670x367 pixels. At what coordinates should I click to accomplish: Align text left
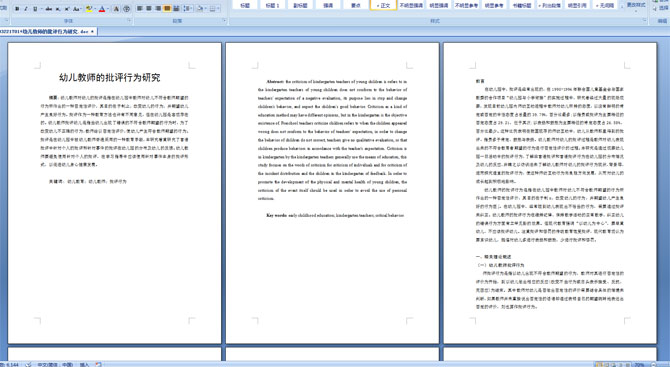tap(139, 9)
